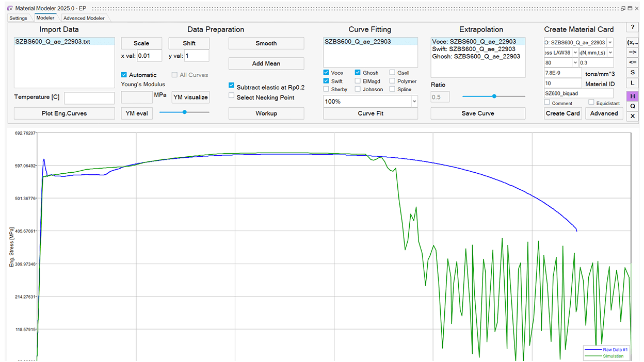Switch to the Settings tab
644x362 pixels.
(x=18, y=18)
